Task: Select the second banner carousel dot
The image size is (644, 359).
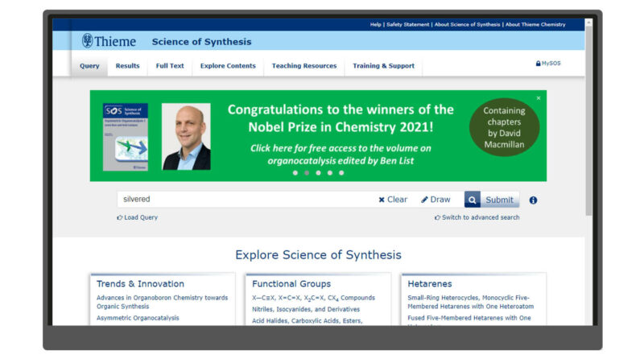Action: (x=307, y=173)
